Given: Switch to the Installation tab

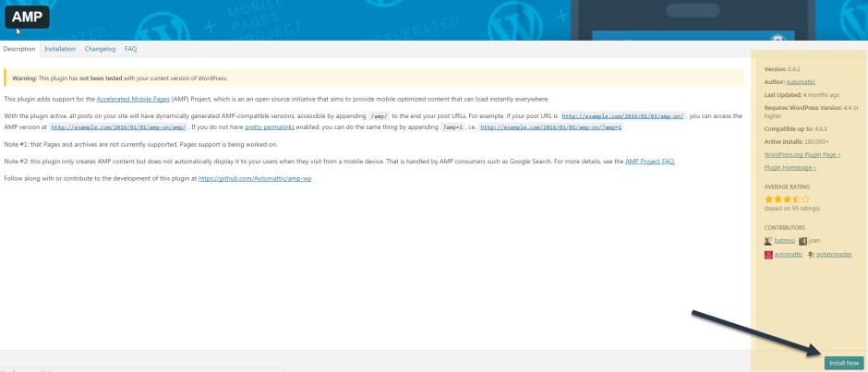Looking at the screenshot, I should [60, 49].
